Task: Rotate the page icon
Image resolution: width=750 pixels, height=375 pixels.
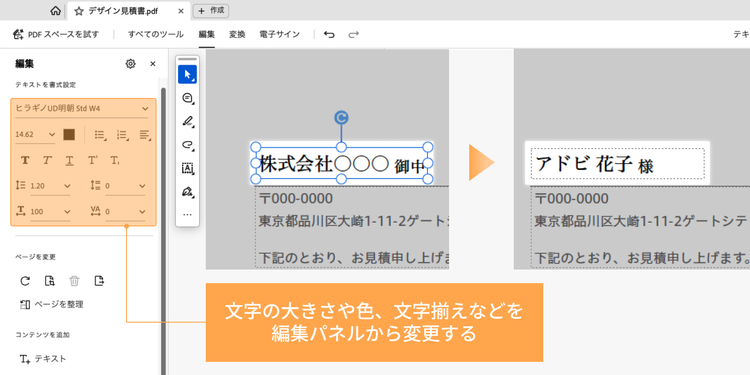Action: (x=25, y=281)
